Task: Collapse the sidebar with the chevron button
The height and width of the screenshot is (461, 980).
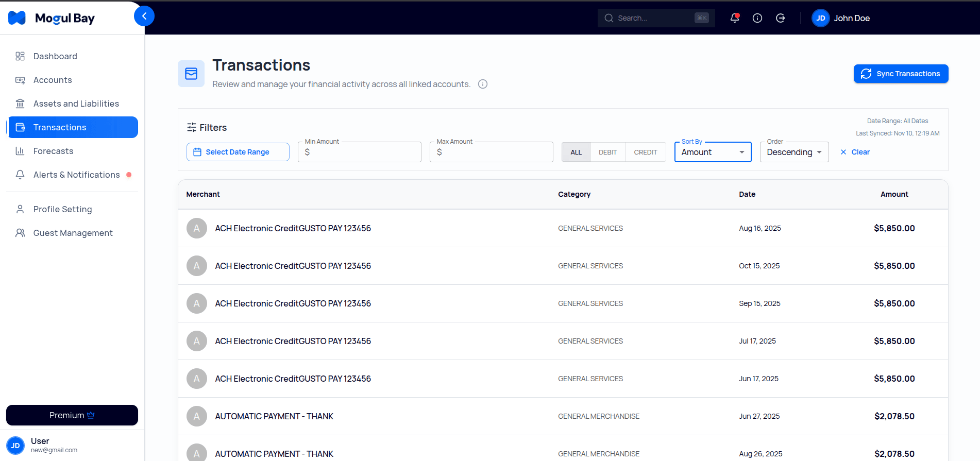Action: (x=144, y=16)
